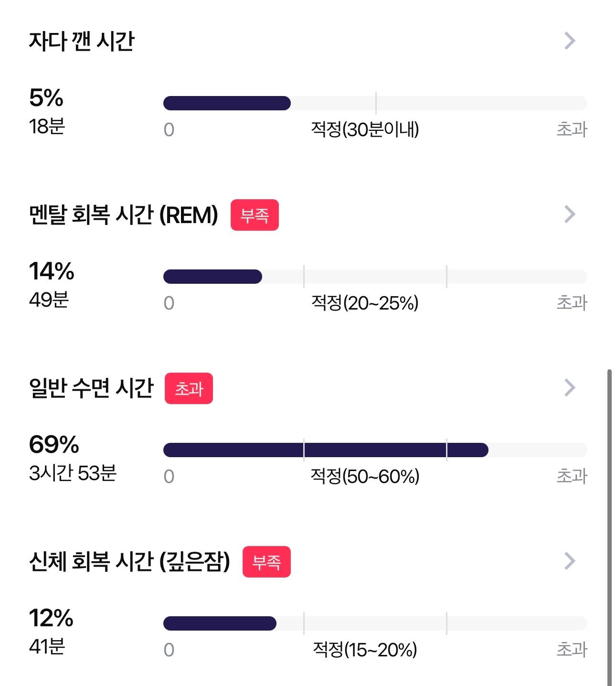Open 일반 수면 시간 chevron arrow
Viewport: 616px width, 686px height.
coord(570,388)
